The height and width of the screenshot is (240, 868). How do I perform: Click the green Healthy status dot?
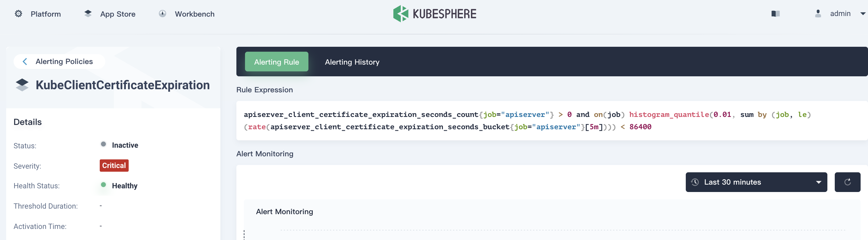(103, 184)
